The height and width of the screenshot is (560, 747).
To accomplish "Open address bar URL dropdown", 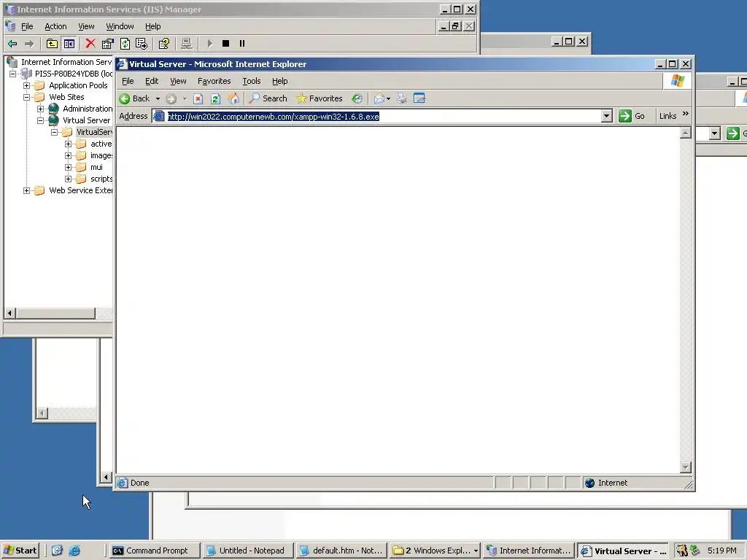I will 606,116.
